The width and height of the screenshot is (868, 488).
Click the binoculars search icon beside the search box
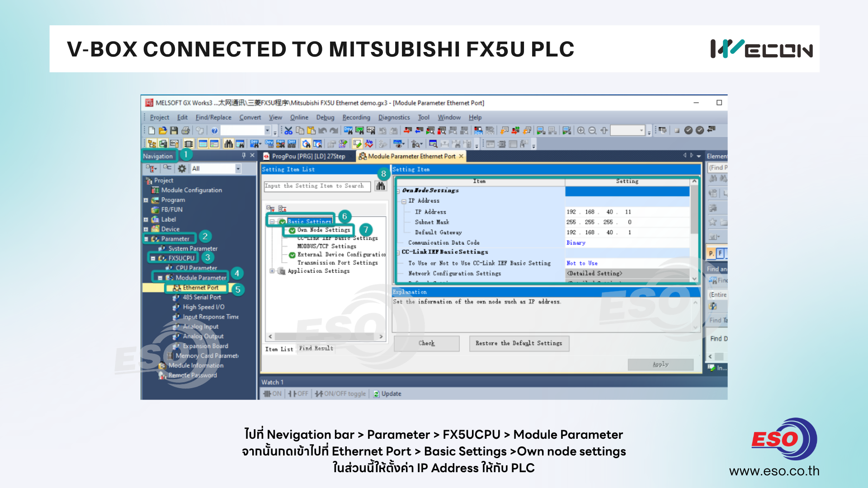(381, 186)
